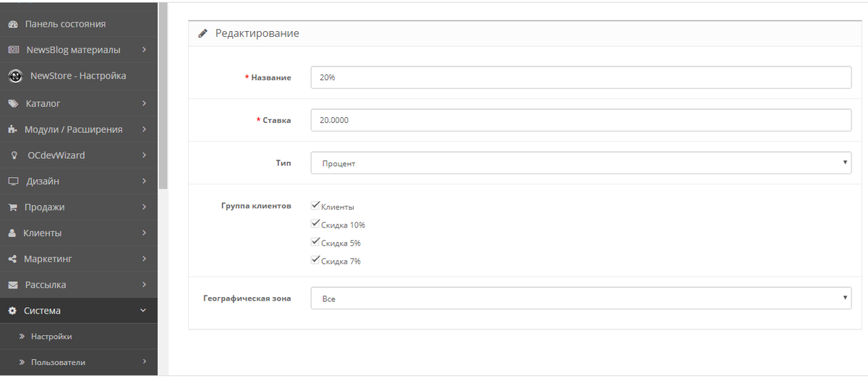Click the sidebar vertical scrollbar thumb
868x378 pixels.
[163, 95]
